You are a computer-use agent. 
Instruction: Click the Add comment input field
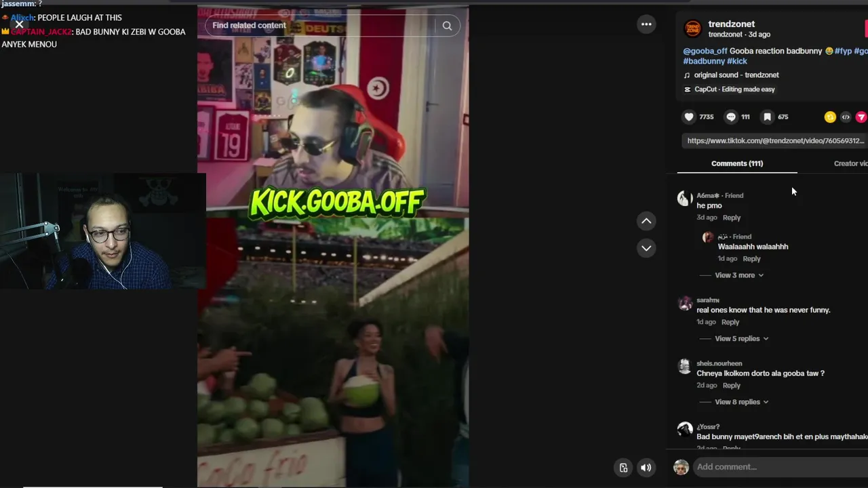coord(781,467)
